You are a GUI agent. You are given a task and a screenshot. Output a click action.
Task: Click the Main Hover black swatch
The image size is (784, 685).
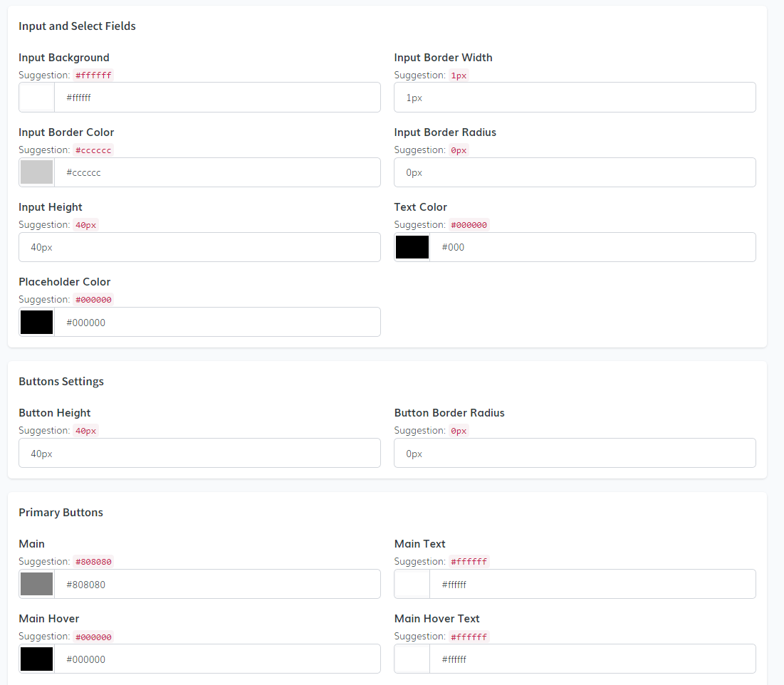click(37, 659)
